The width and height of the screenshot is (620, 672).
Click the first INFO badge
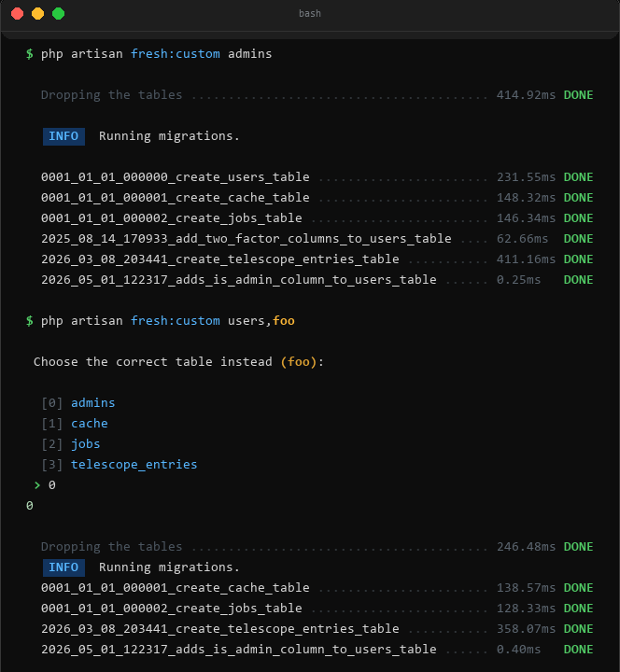point(63,136)
